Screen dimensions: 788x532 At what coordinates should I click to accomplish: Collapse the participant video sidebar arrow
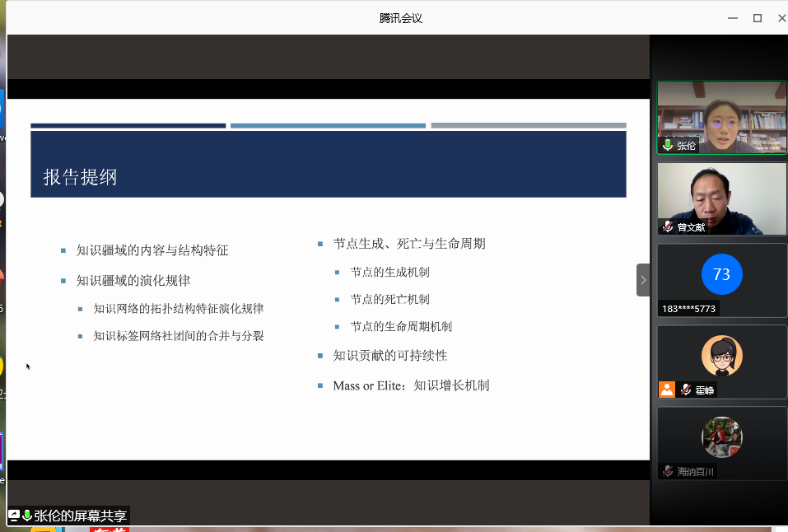click(643, 280)
